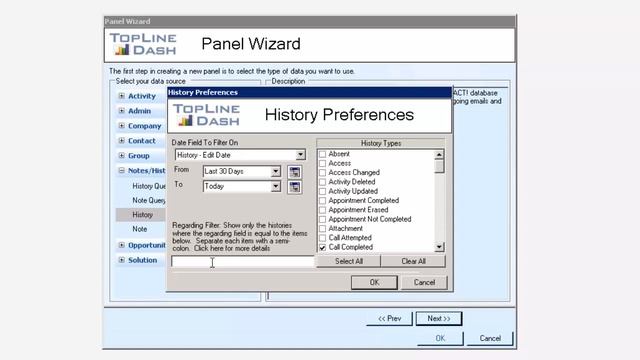Select the Company data source label
Image resolution: width=640 pixels, height=360 pixels.
tap(144, 126)
